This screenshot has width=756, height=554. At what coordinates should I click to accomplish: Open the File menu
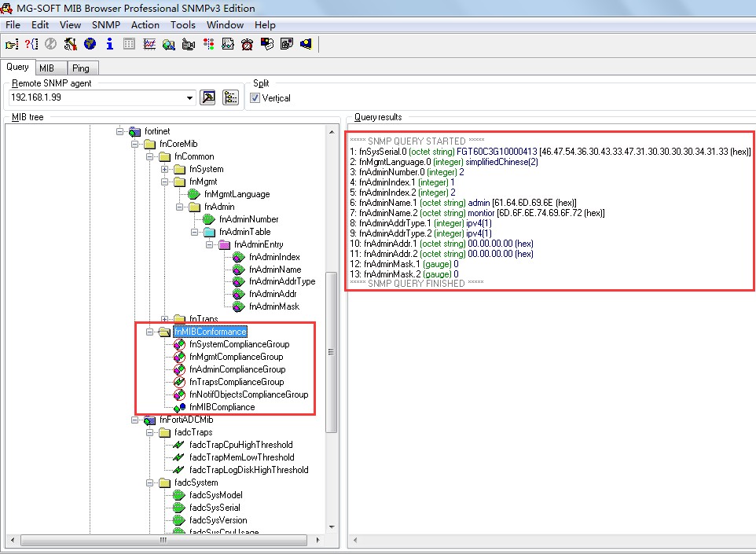[13, 25]
